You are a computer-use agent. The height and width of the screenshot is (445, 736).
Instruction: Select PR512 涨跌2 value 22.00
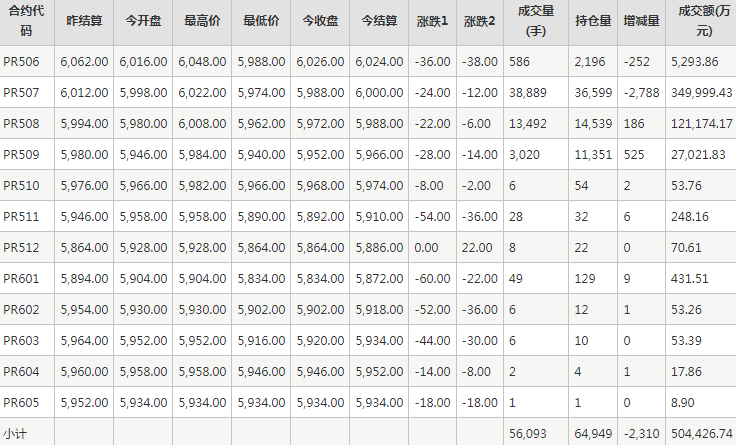pyautogui.click(x=477, y=247)
